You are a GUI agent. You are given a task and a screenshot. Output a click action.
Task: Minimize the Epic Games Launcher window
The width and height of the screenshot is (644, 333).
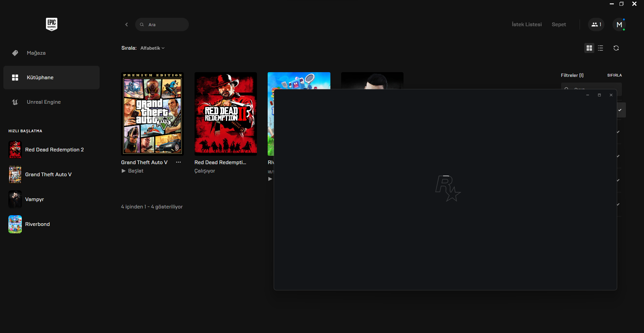(612, 4)
